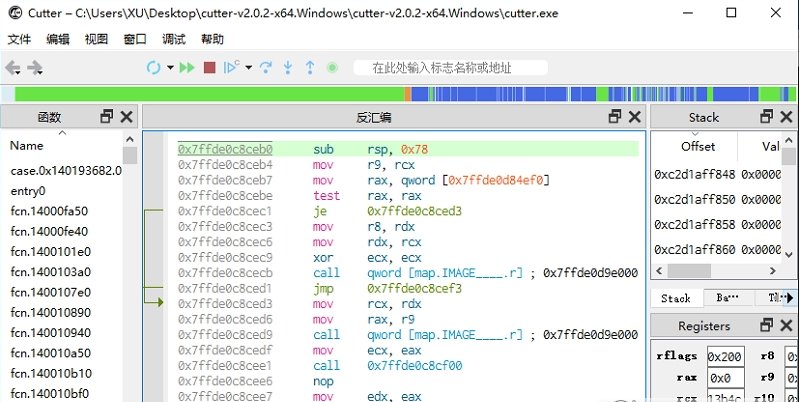This screenshot has height=402, width=800.
Task: Click the continue until call icon
Action: 232,67
